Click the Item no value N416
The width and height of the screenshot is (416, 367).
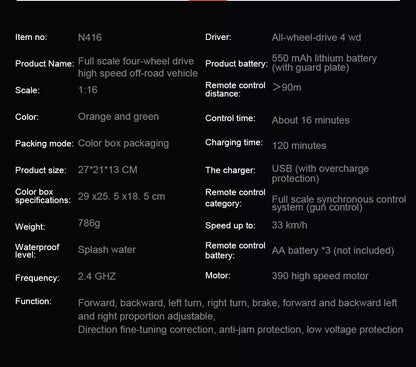[x=90, y=37]
